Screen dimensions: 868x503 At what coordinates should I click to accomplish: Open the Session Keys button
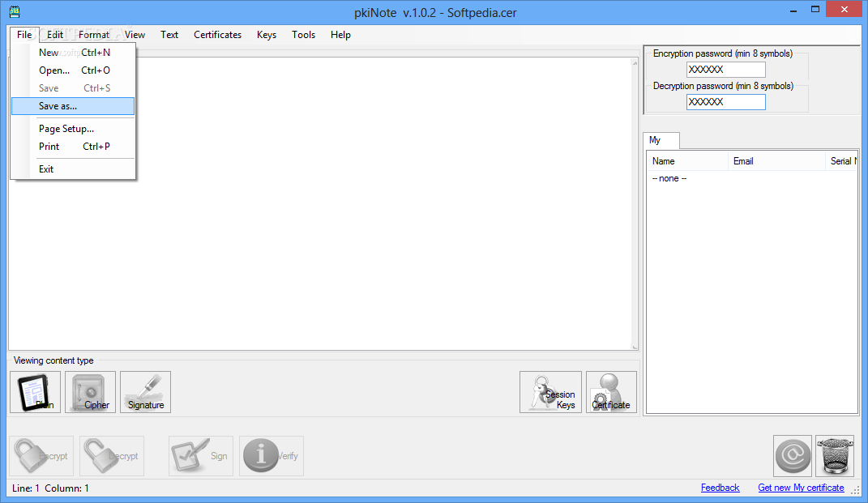point(551,392)
